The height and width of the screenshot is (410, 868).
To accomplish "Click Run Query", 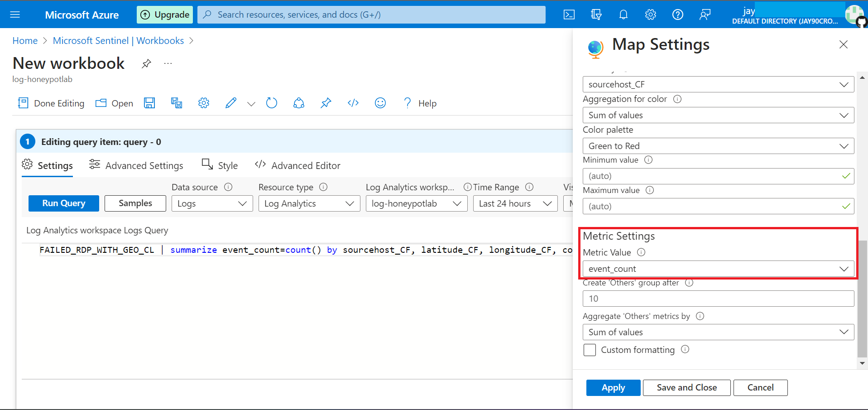I will [64, 203].
